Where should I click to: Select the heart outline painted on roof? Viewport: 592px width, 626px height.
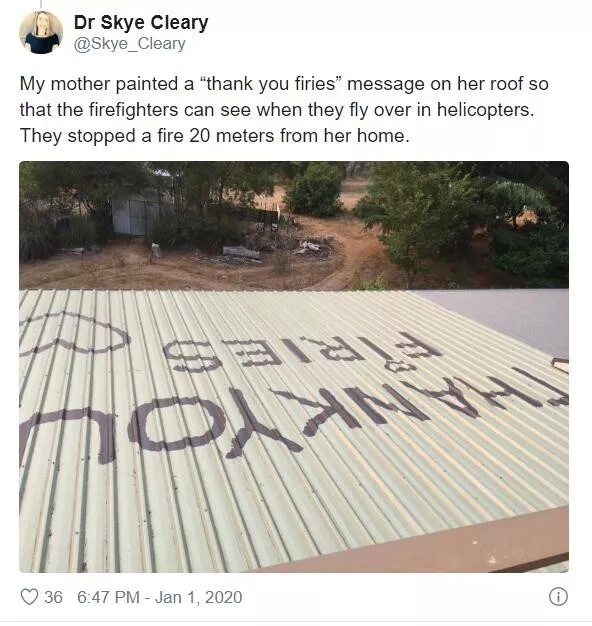coord(74,335)
